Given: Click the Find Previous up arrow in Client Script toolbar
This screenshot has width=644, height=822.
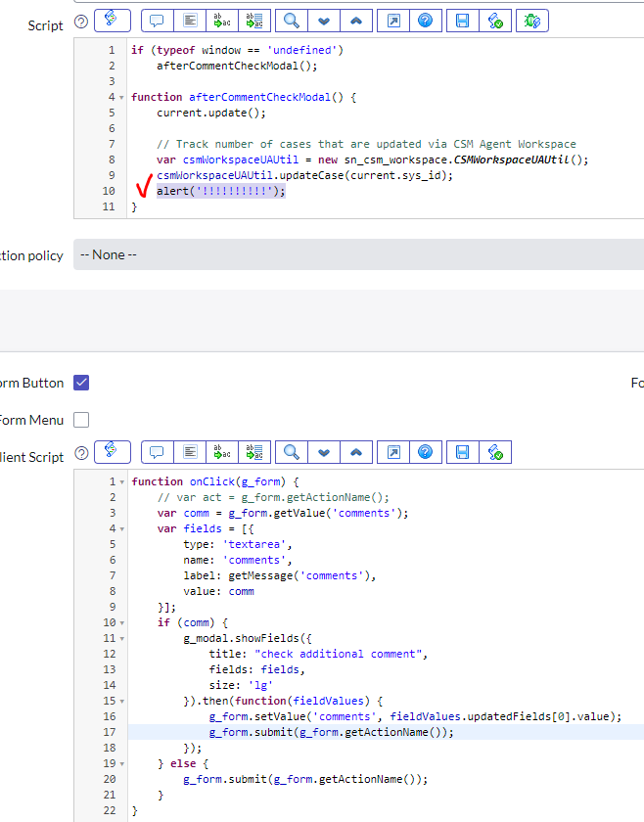Looking at the screenshot, I should pos(356,452).
